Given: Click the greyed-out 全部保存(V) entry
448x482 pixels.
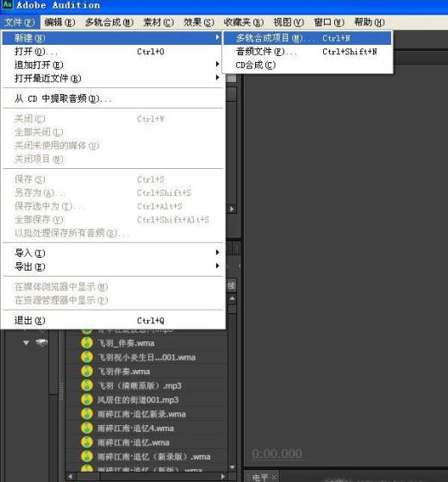Looking at the screenshot, I should point(112,220).
